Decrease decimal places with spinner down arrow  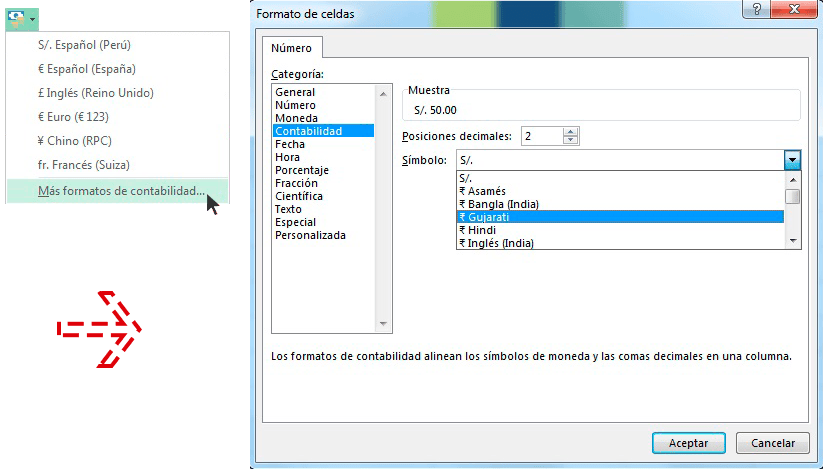tap(571, 141)
